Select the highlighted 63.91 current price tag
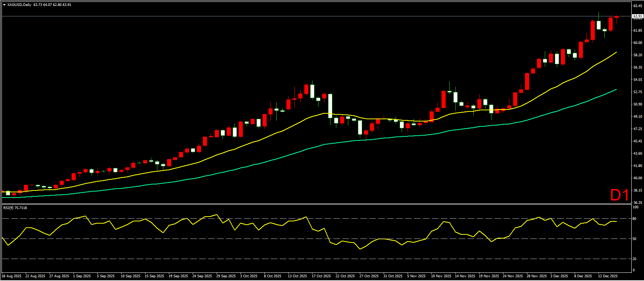644x281 pixels. (637, 16)
